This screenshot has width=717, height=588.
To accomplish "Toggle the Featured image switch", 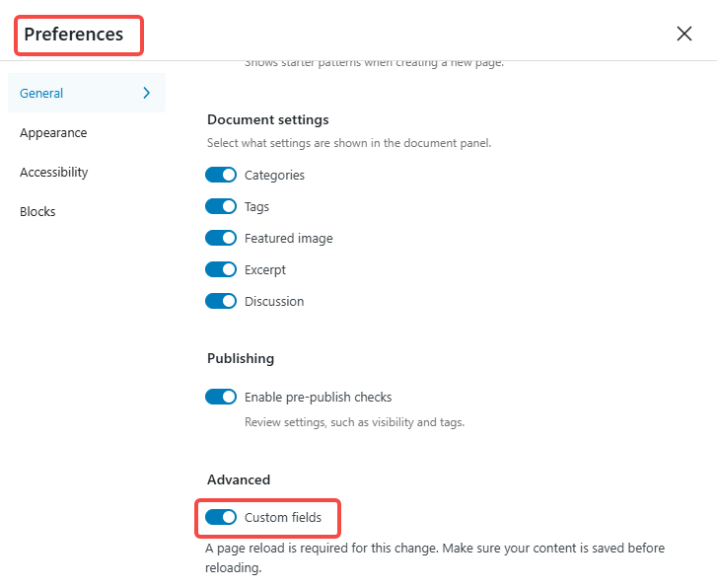I will coord(221,238).
